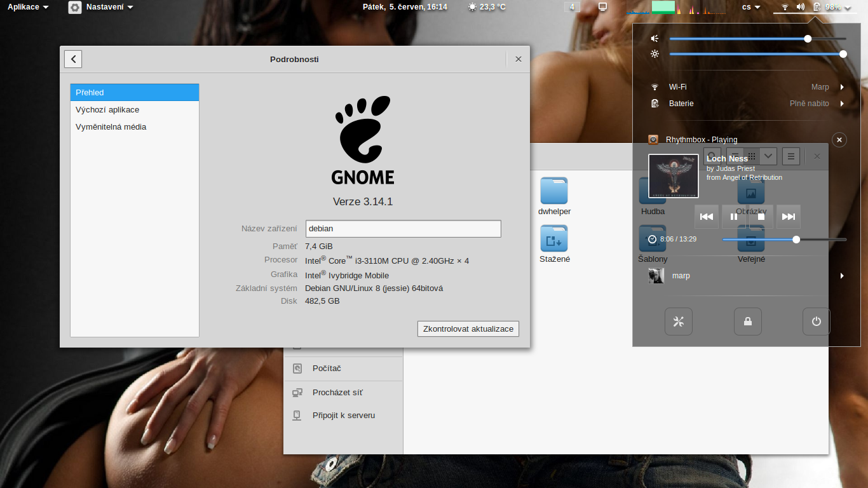The width and height of the screenshot is (868, 488).
Task: Skip to the previous track in Rhythmbox
Action: pos(706,217)
